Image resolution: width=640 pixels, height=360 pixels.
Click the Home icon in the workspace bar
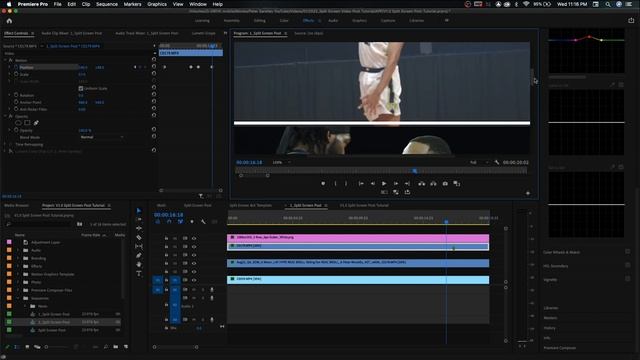pyautogui.click(x=9, y=20)
